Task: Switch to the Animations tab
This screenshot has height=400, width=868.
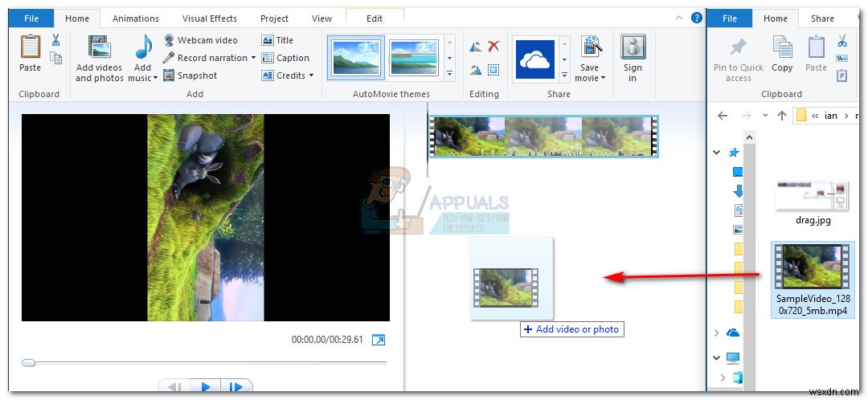Action: [x=136, y=18]
